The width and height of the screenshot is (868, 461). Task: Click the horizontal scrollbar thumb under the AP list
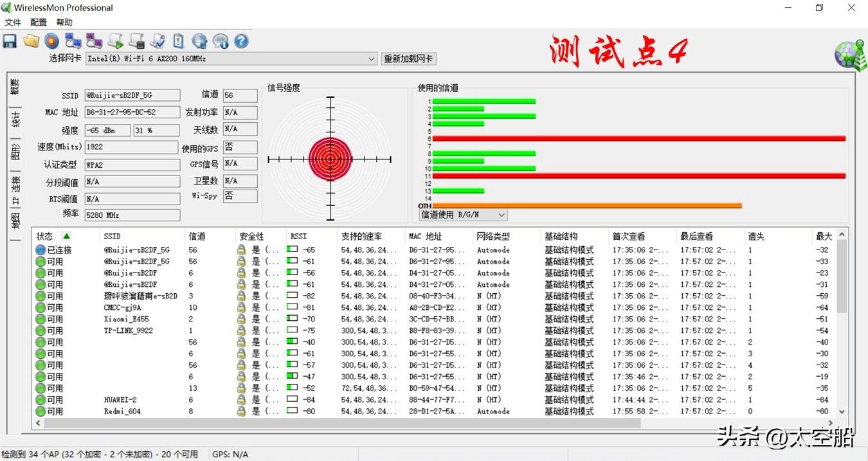pyautogui.click(x=343, y=423)
